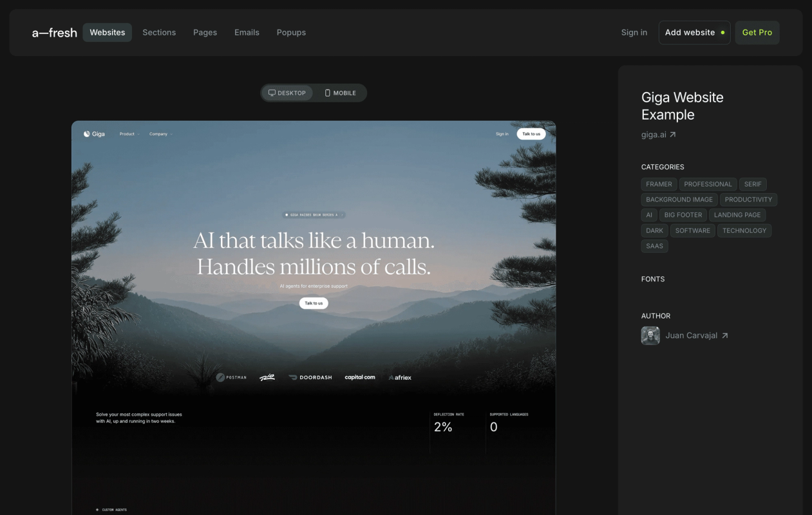This screenshot has width=812, height=515.
Task: Expand the Company dropdown in the preview
Action: coord(160,134)
